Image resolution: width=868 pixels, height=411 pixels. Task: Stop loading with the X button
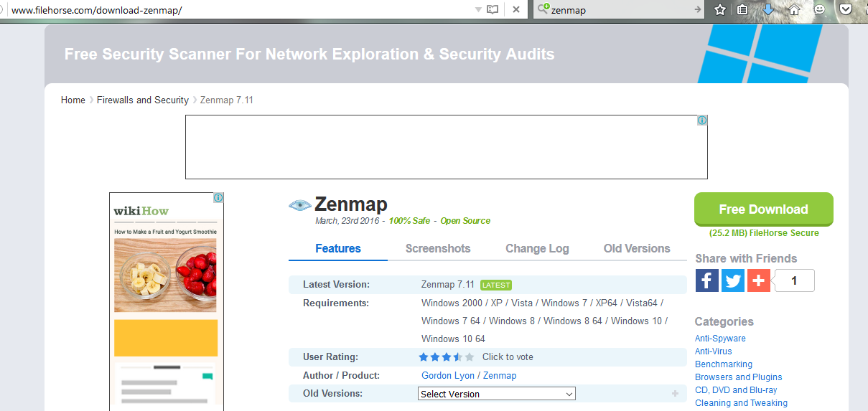tap(515, 9)
